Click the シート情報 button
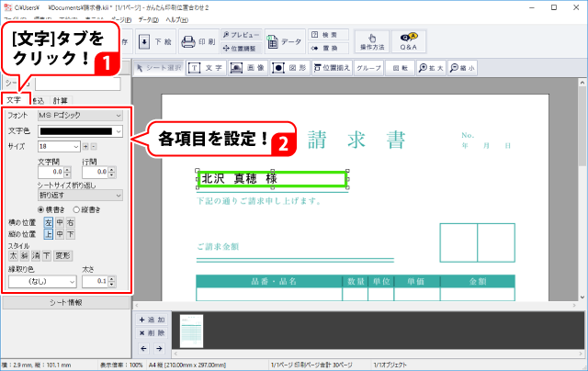588x371 pixels. (x=65, y=302)
